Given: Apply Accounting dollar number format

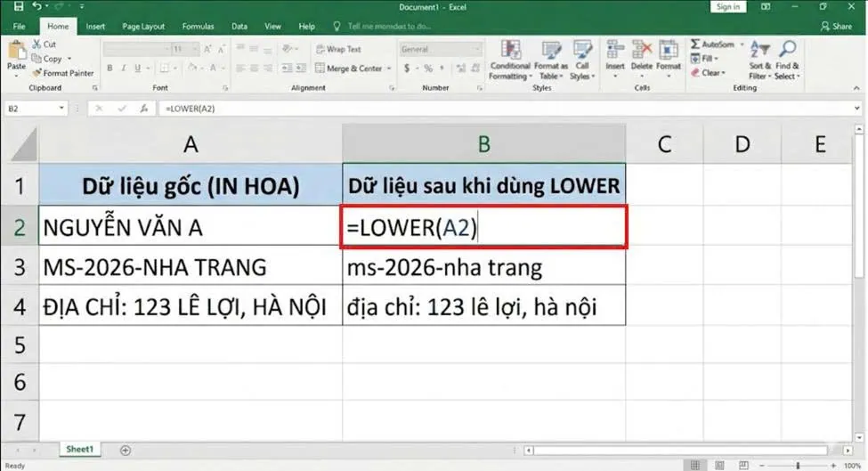Looking at the screenshot, I should [x=407, y=68].
